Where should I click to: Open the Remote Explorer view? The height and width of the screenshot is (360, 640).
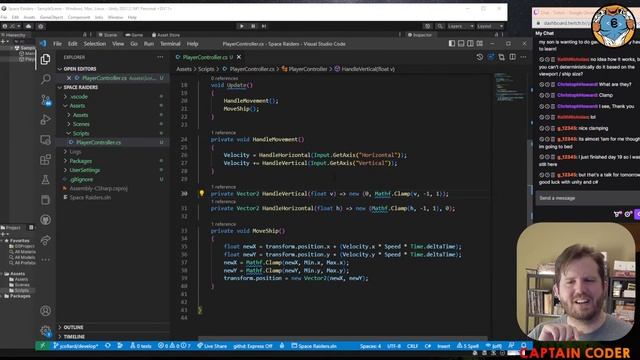pyautogui.click(x=45, y=140)
